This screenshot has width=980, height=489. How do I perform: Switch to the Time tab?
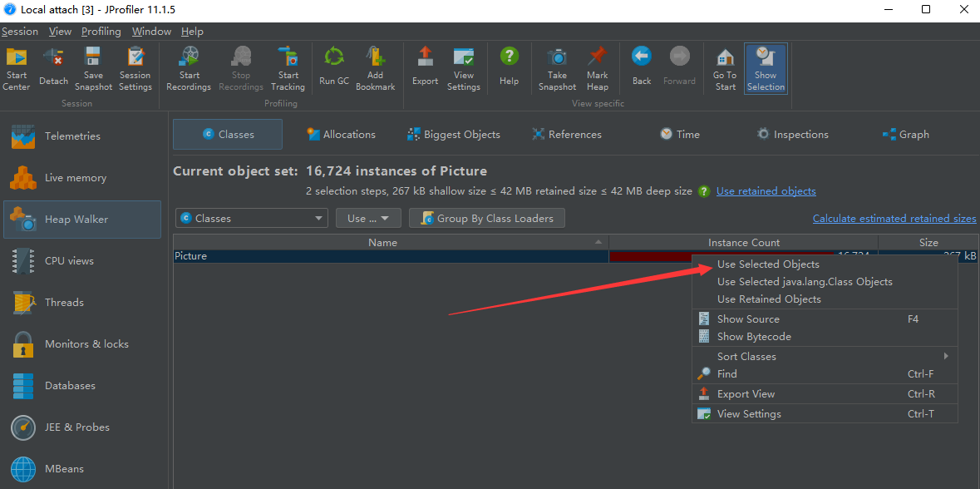pos(679,135)
